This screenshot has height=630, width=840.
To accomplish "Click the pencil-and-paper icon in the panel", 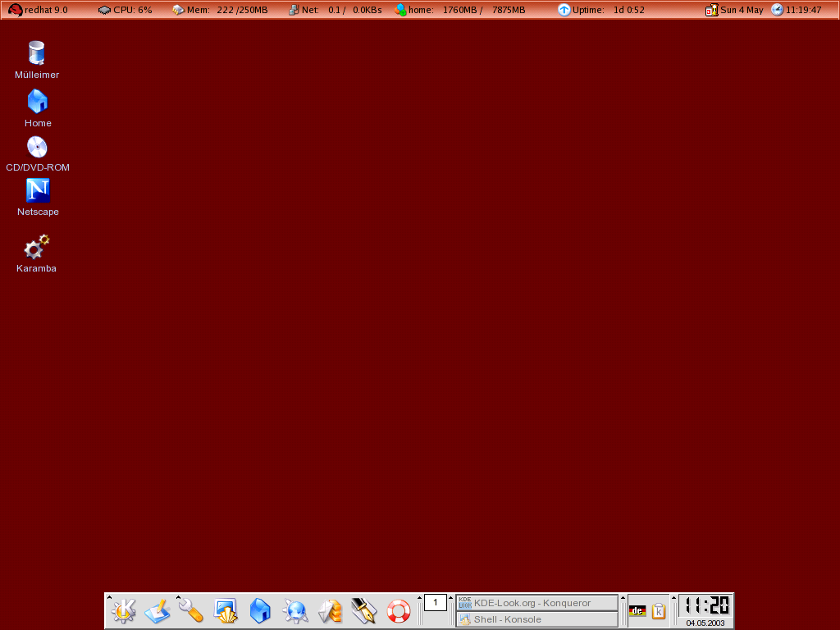I will (x=157, y=610).
